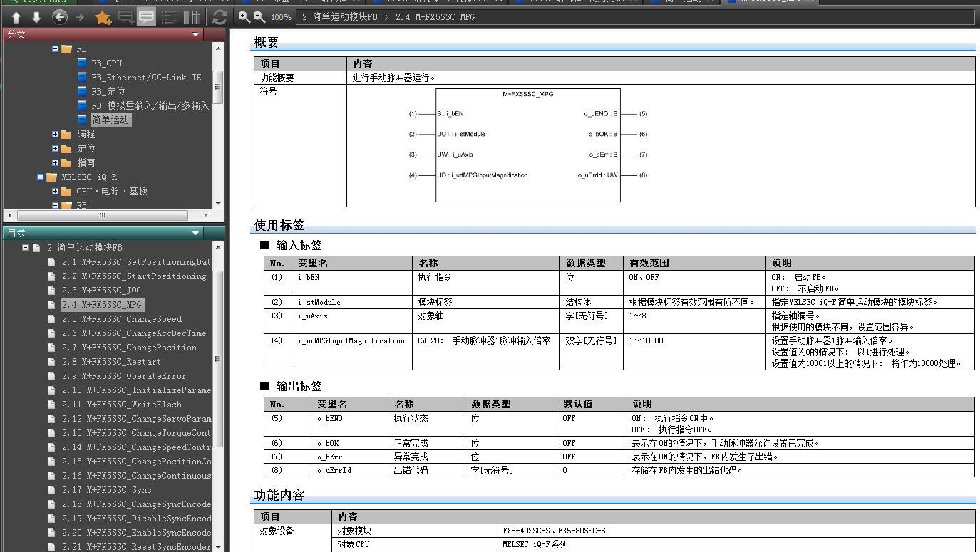Click breadcrumb link 2.4 M+FX5SSC_MPG
This screenshot has width=980, height=552.
(x=435, y=16)
